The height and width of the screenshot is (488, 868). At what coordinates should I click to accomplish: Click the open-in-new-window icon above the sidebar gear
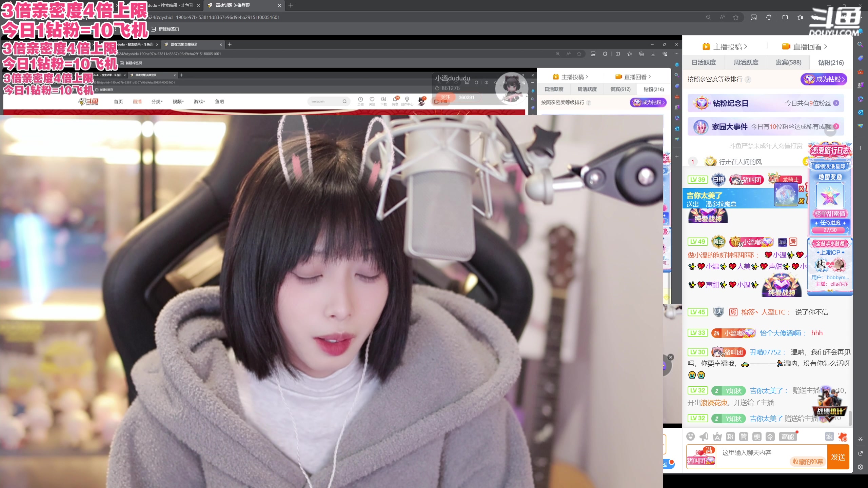pyautogui.click(x=860, y=453)
